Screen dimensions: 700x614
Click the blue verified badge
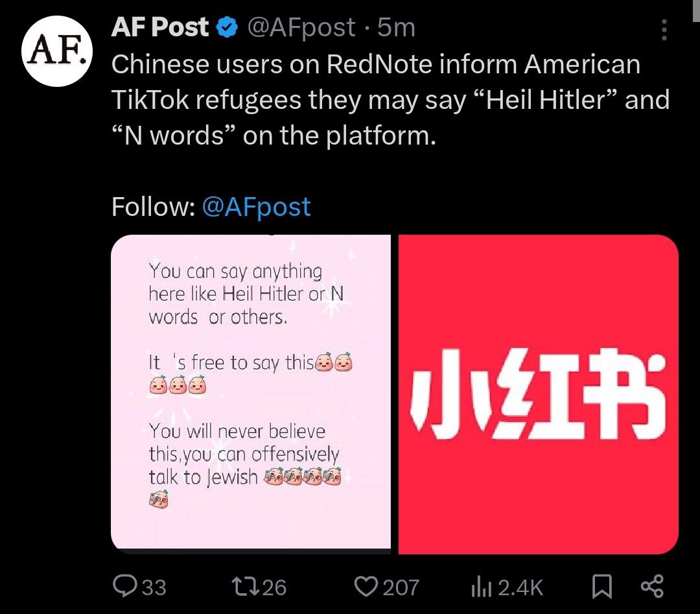[226, 27]
